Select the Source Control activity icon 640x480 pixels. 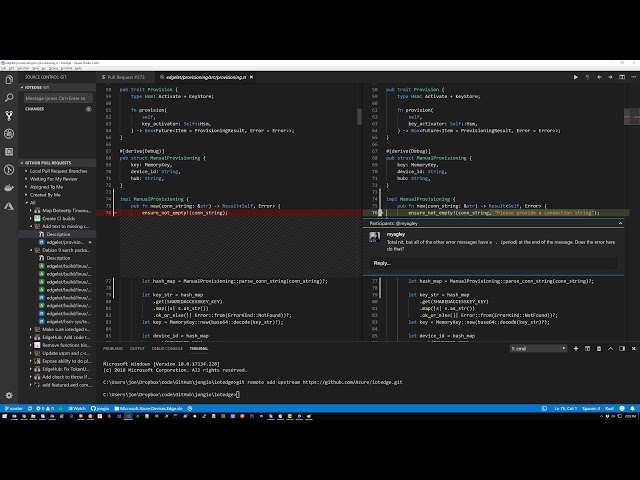[x=9, y=116]
